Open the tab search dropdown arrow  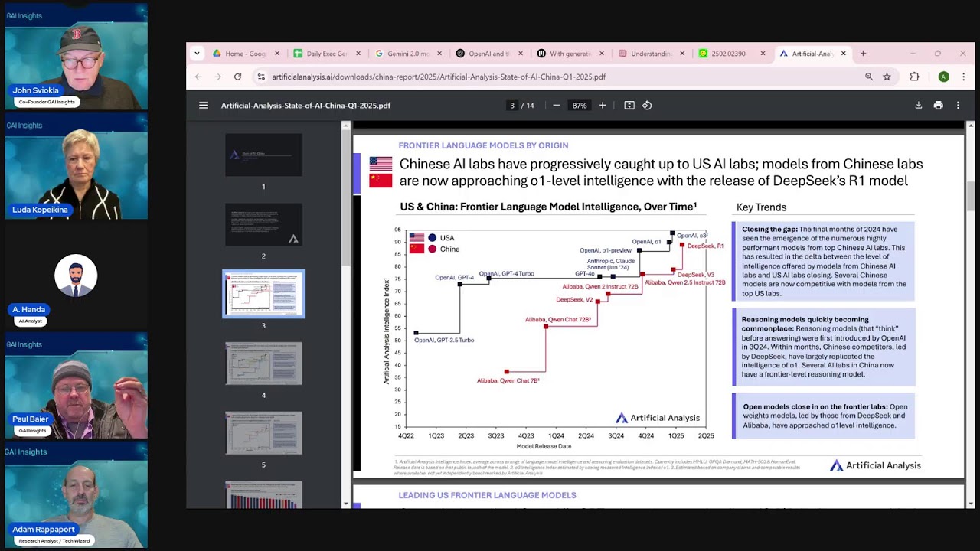click(x=197, y=54)
